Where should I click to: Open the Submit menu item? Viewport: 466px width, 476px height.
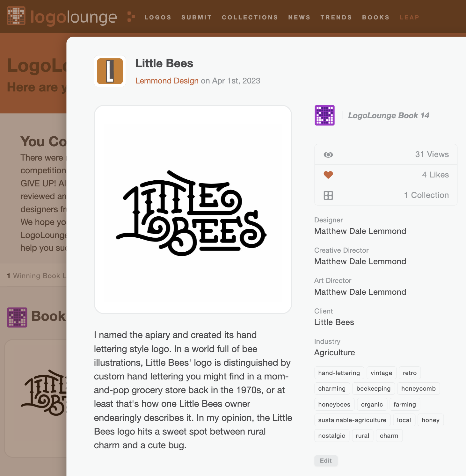[x=196, y=18]
